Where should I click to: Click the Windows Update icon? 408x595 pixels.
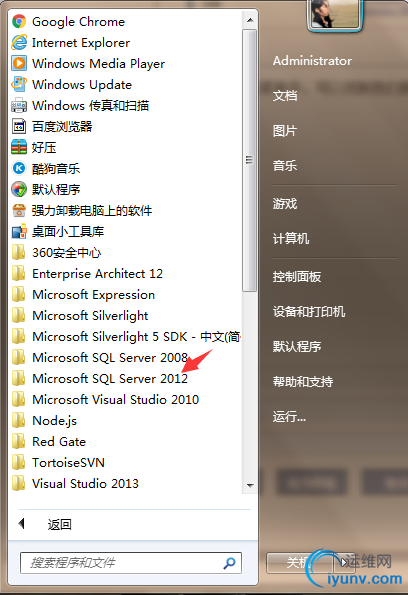(x=19, y=84)
